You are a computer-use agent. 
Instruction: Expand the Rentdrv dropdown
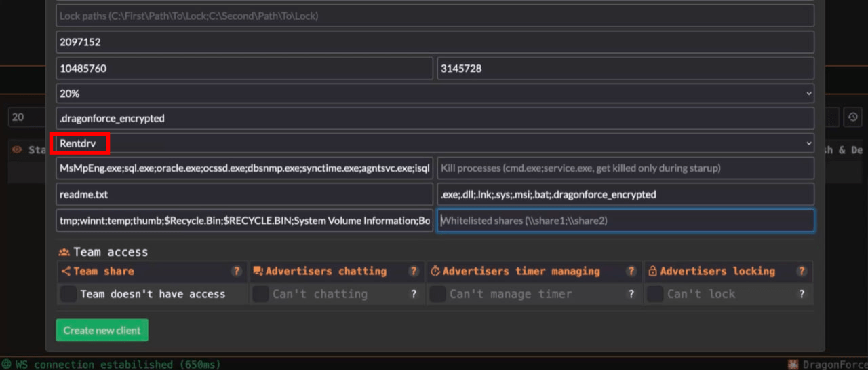435,143
